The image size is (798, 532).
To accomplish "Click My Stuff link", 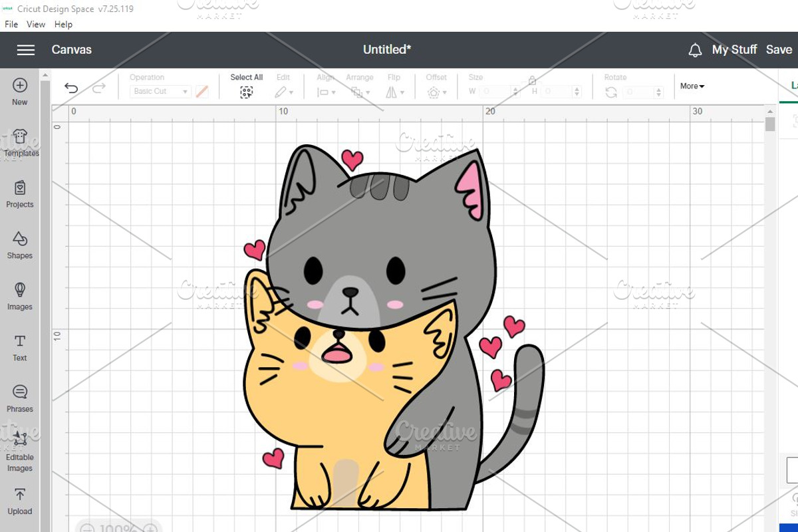I will click(x=734, y=50).
